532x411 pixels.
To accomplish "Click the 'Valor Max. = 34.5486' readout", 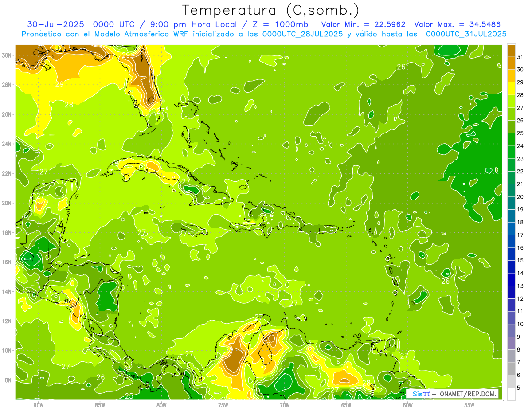I will 457,24.
